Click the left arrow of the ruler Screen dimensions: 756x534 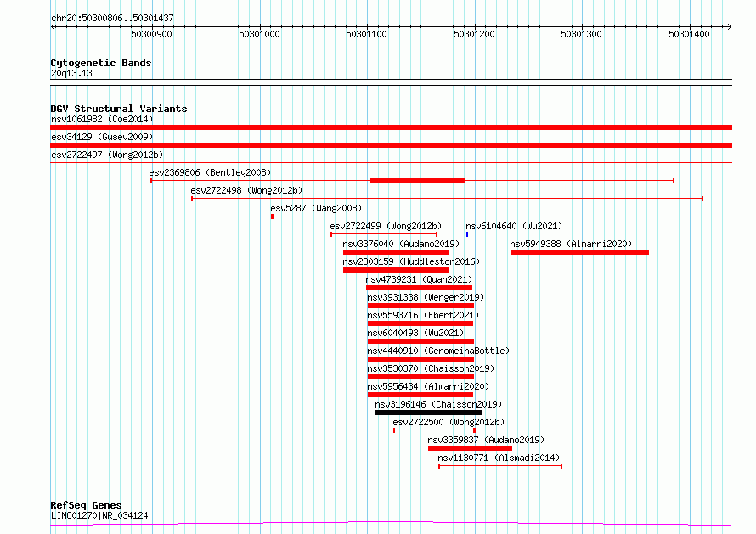53,27
